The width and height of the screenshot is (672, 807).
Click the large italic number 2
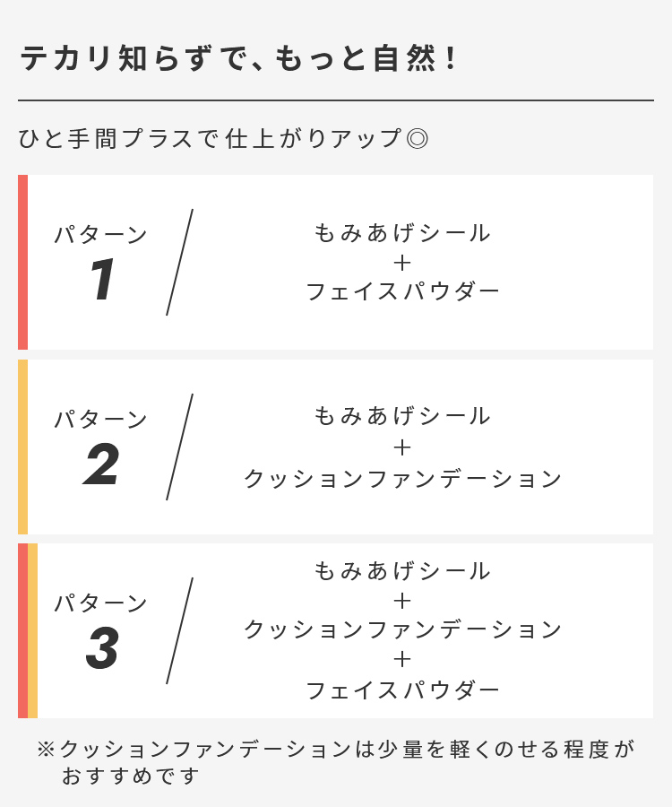pos(101,465)
